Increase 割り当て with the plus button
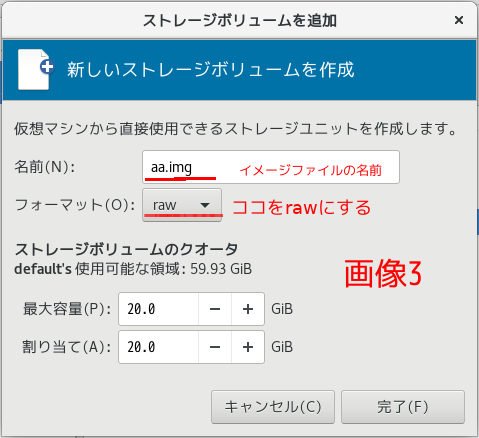Image resolution: width=479 pixels, height=438 pixels. pyautogui.click(x=248, y=347)
